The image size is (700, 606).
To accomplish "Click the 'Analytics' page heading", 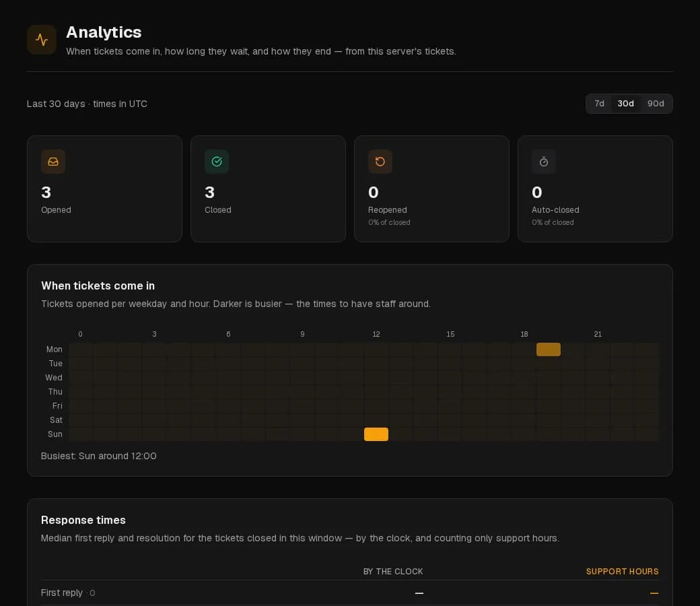I will 104,32.
